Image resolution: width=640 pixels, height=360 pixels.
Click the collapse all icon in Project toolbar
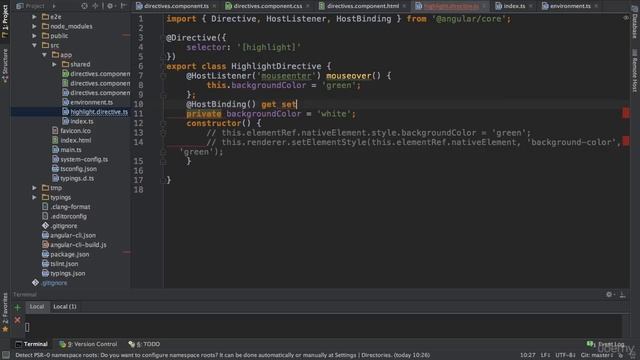point(96,6)
